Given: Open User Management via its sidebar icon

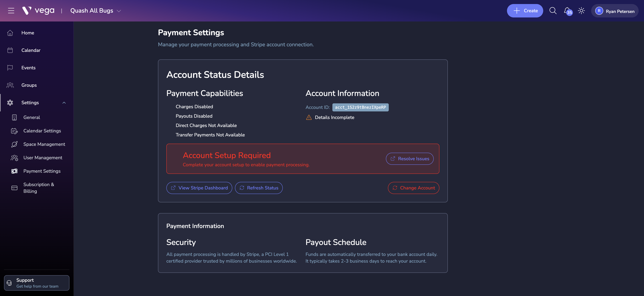Looking at the screenshot, I should (14, 158).
